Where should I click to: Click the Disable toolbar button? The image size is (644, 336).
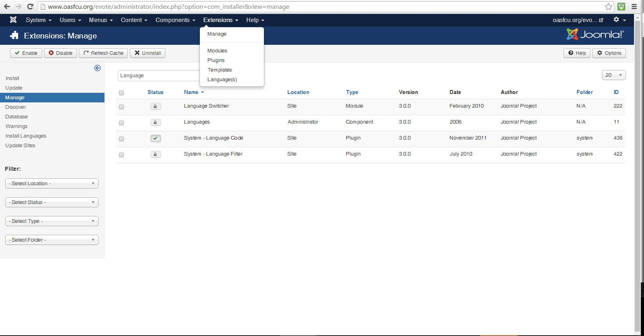60,53
